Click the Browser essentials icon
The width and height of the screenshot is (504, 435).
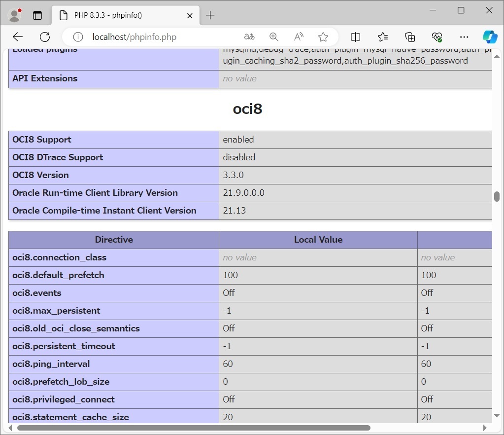[x=437, y=36]
